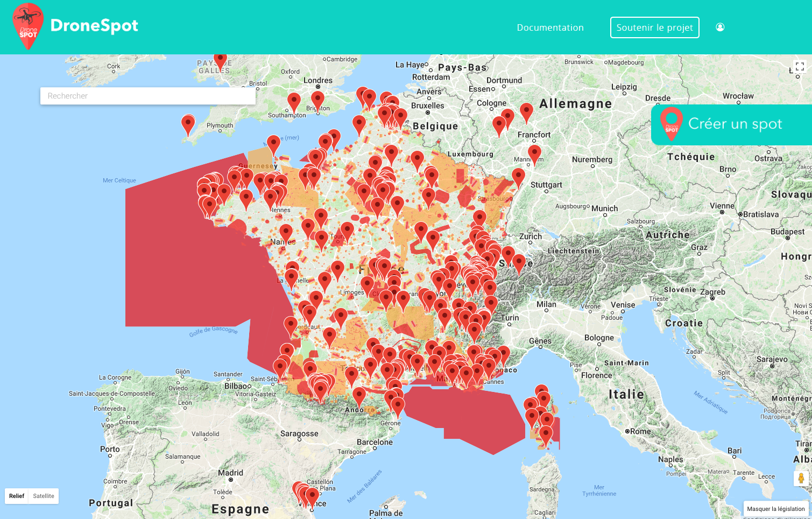Open the spot pin above Southampton
The image size is (812, 519).
294,102
